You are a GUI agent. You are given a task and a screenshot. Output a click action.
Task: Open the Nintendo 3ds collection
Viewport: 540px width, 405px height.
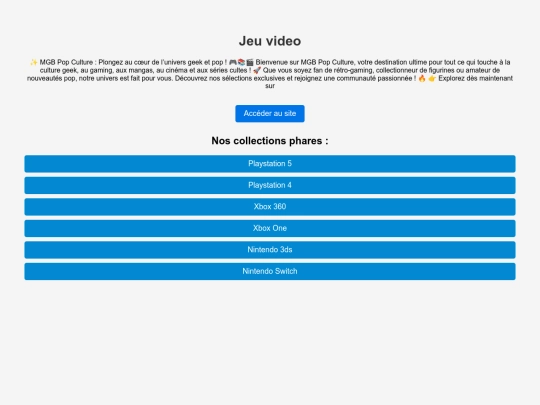click(x=270, y=250)
